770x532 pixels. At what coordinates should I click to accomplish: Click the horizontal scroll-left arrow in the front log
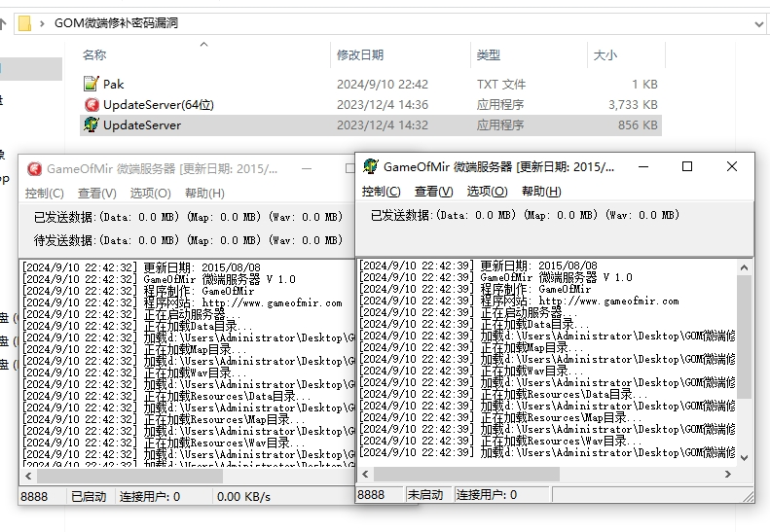[365, 474]
